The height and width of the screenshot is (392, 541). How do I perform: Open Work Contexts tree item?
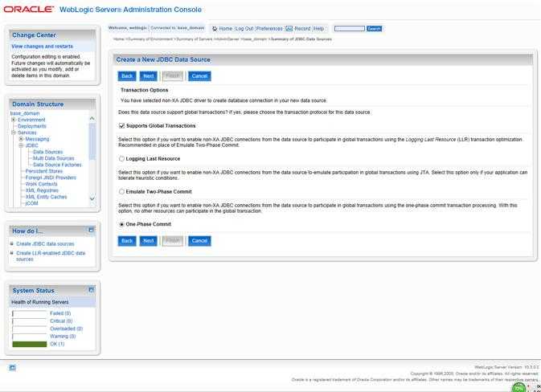click(42, 184)
